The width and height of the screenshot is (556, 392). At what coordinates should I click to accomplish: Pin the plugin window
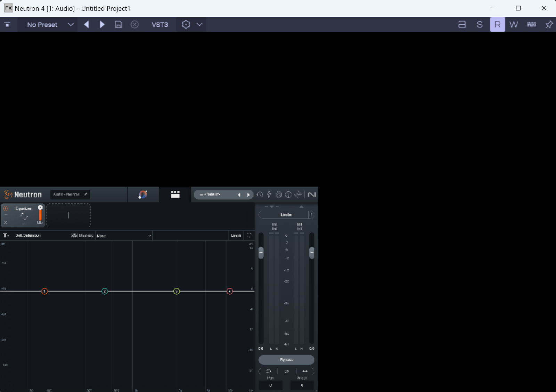[x=549, y=25]
